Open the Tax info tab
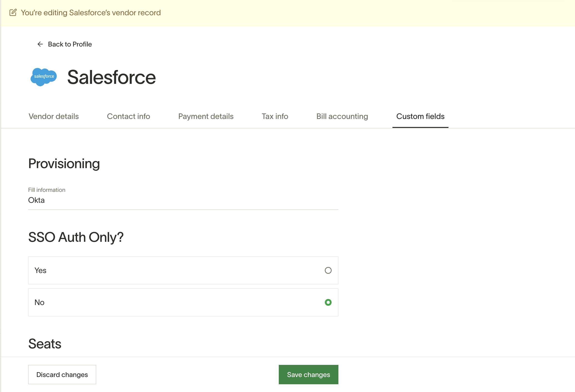 coord(275,116)
